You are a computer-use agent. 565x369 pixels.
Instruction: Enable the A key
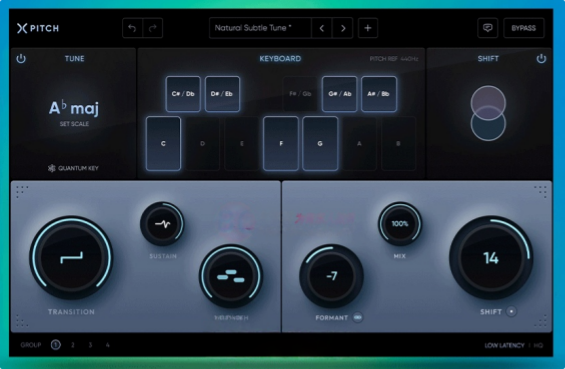click(359, 143)
